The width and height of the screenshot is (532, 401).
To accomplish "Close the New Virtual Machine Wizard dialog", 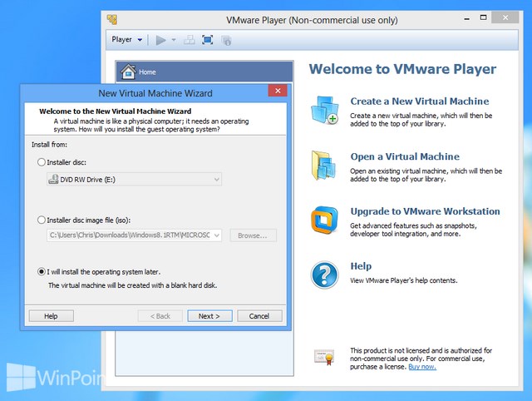I will point(278,91).
